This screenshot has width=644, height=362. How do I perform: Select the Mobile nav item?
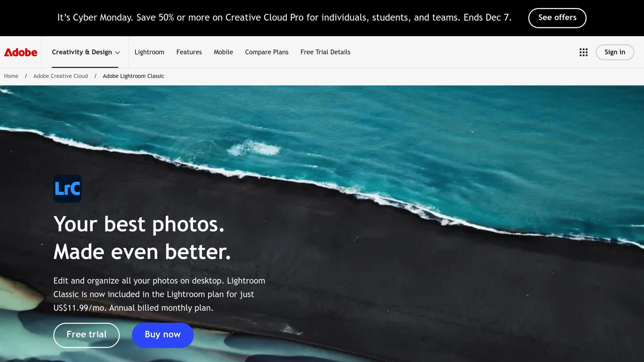(223, 52)
